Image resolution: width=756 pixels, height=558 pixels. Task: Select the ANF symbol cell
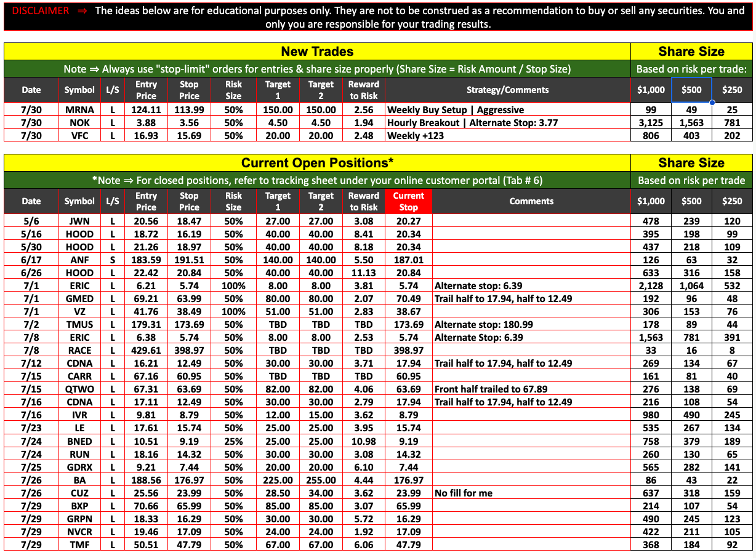pyautogui.click(x=79, y=260)
